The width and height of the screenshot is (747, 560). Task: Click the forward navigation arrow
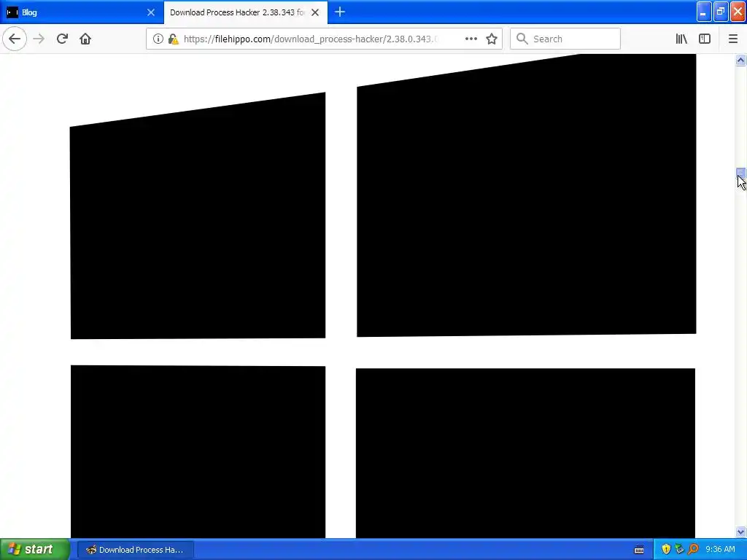click(39, 39)
